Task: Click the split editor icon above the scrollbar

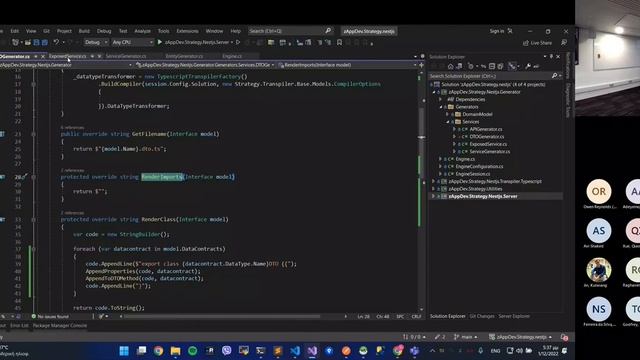Action: [x=422, y=65]
